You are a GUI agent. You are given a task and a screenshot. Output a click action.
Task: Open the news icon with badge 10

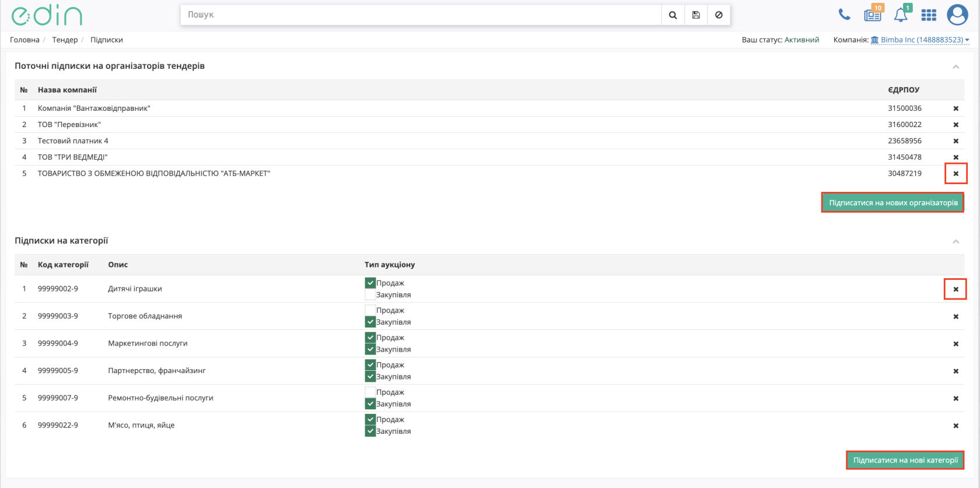873,14
